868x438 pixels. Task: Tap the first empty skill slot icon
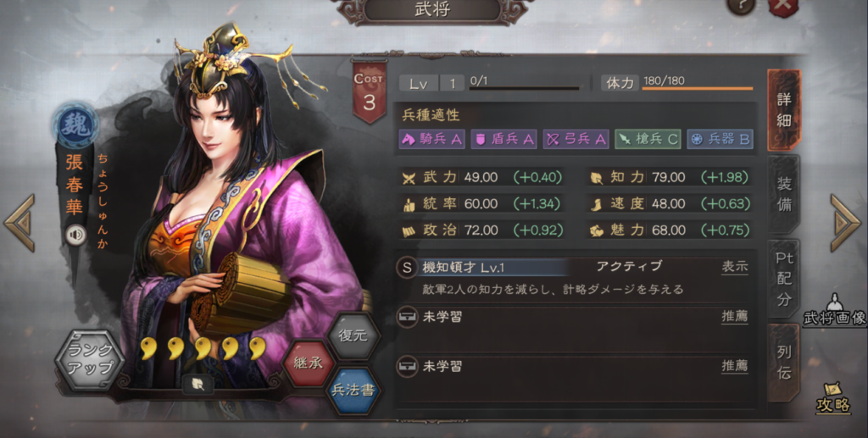(407, 318)
